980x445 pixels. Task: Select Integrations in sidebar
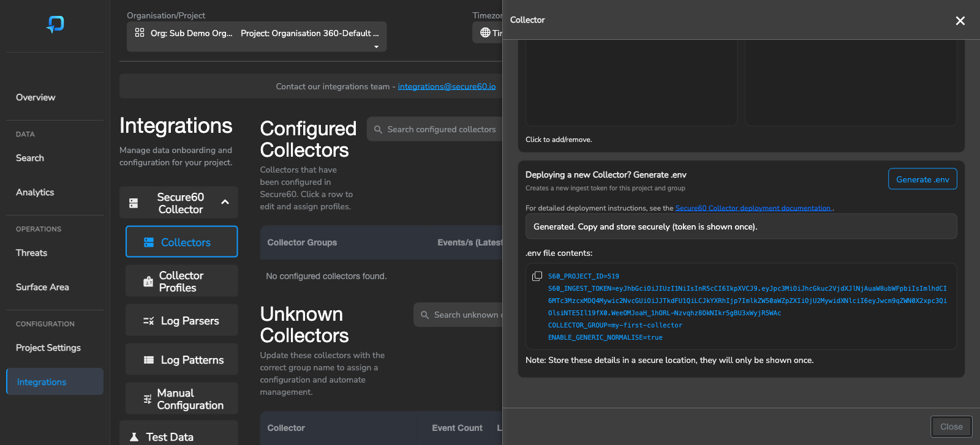coord(55,381)
